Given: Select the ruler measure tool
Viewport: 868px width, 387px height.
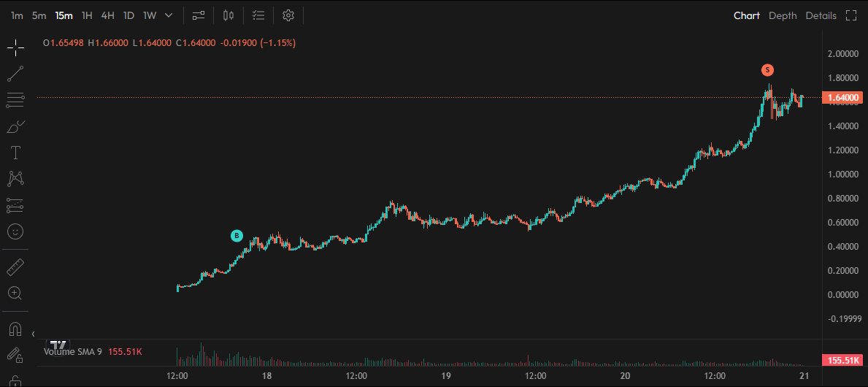Looking at the screenshot, I should (x=15, y=267).
